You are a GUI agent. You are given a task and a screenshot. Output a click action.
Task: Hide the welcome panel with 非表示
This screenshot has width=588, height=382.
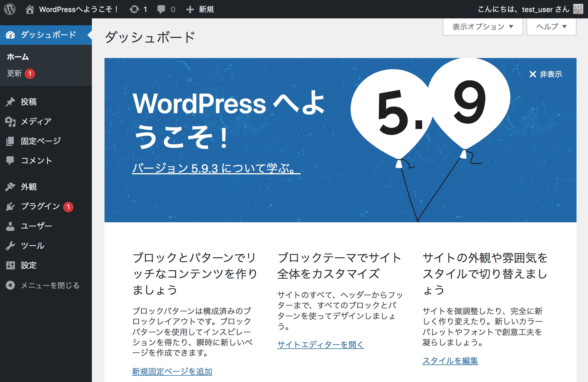click(x=546, y=74)
